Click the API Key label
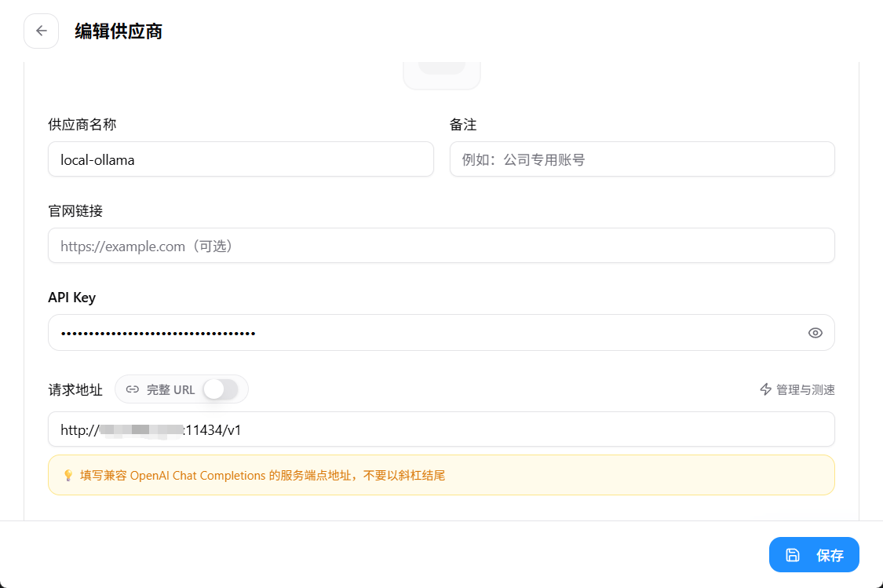 point(72,298)
